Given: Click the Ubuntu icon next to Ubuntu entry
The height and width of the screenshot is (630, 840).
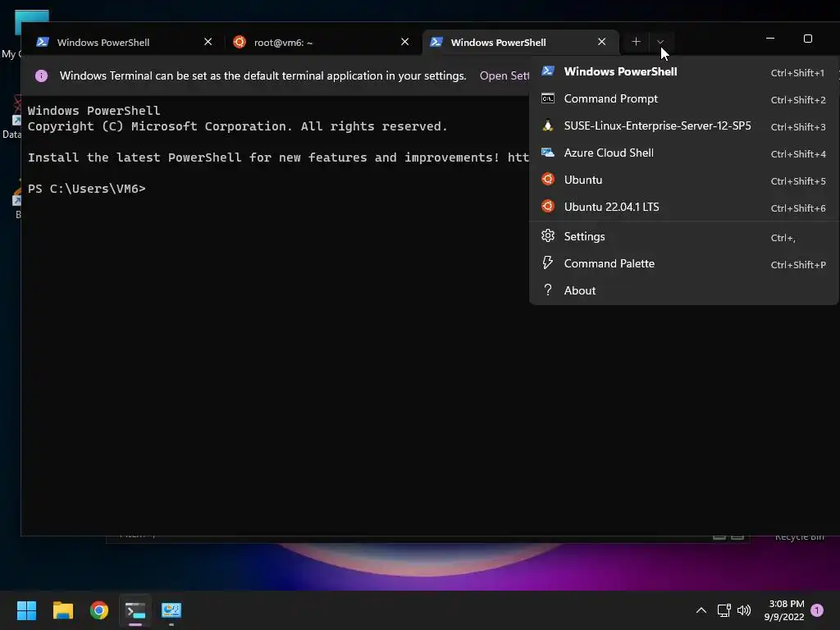Looking at the screenshot, I should pos(547,179).
